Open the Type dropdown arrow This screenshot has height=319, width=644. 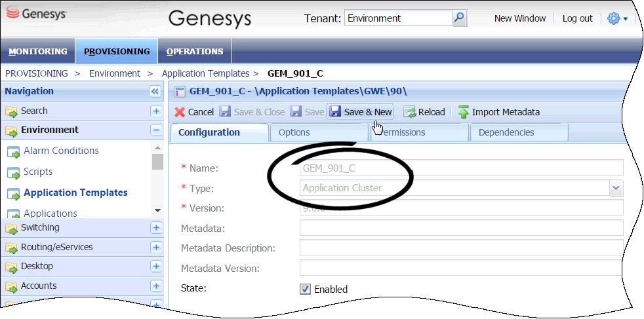(616, 188)
